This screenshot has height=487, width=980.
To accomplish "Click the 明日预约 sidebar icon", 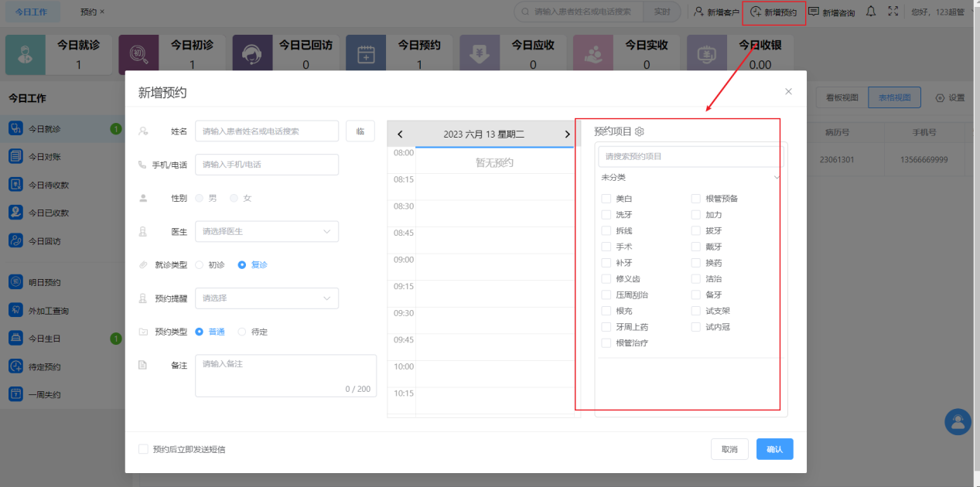I will 15,282.
